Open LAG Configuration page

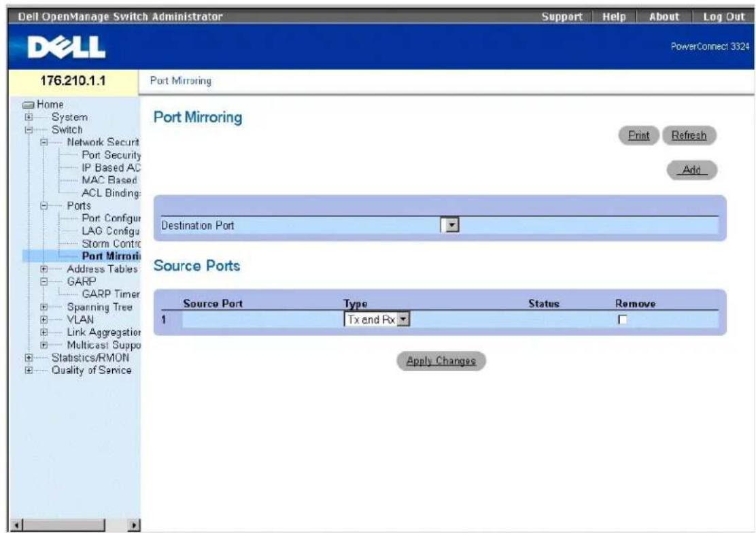[111, 231]
